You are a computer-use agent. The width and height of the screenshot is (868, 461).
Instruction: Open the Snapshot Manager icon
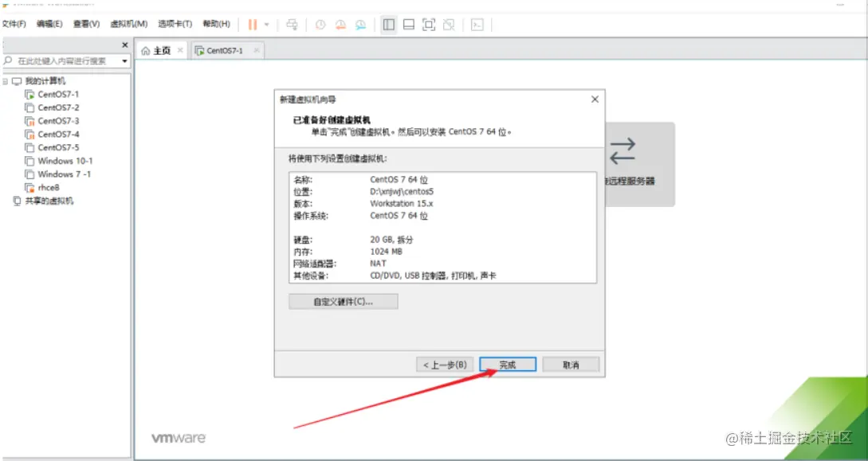tap(361, 25)
